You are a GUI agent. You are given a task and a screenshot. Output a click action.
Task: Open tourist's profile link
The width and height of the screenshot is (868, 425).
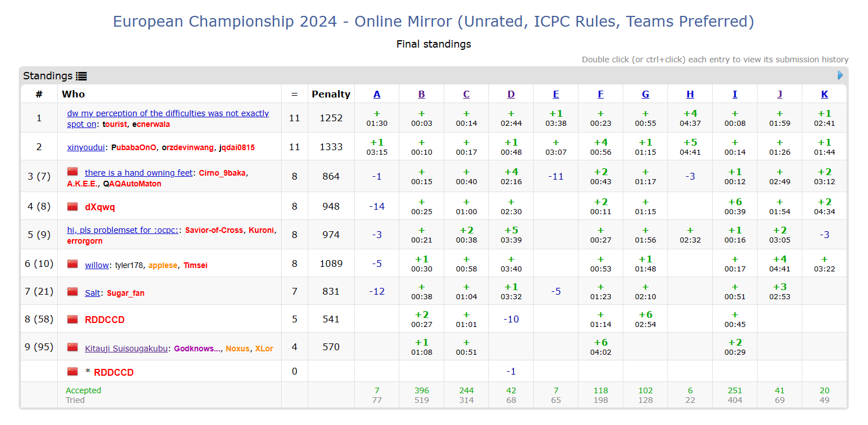pyautogui.click(x=114, y=124)
